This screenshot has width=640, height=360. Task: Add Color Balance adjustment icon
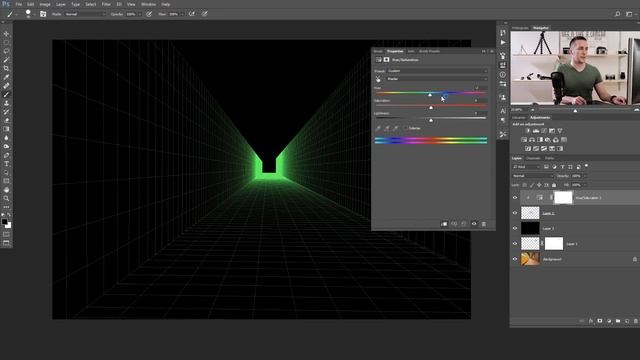(x=532, y=140)
